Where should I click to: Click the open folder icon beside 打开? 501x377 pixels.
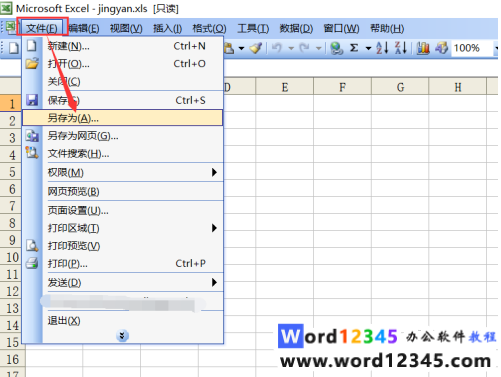pyautogui.click(x=32, y=63)
